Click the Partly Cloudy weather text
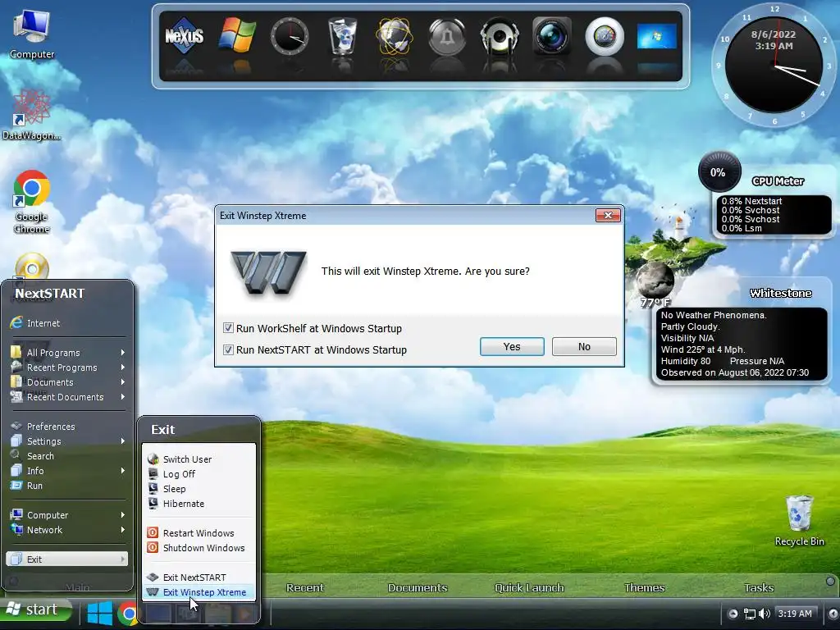 tap(690, 326)
